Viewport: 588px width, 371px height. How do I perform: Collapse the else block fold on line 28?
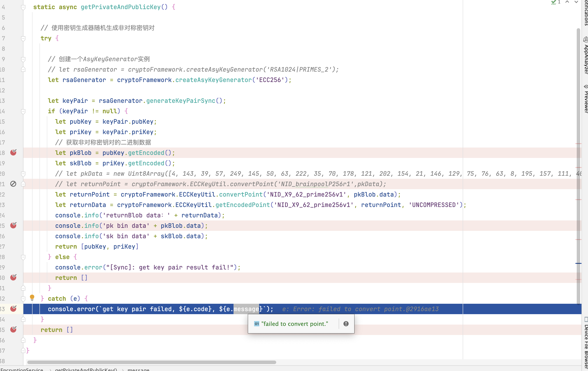pyautogui.click(x=23, y=257)
